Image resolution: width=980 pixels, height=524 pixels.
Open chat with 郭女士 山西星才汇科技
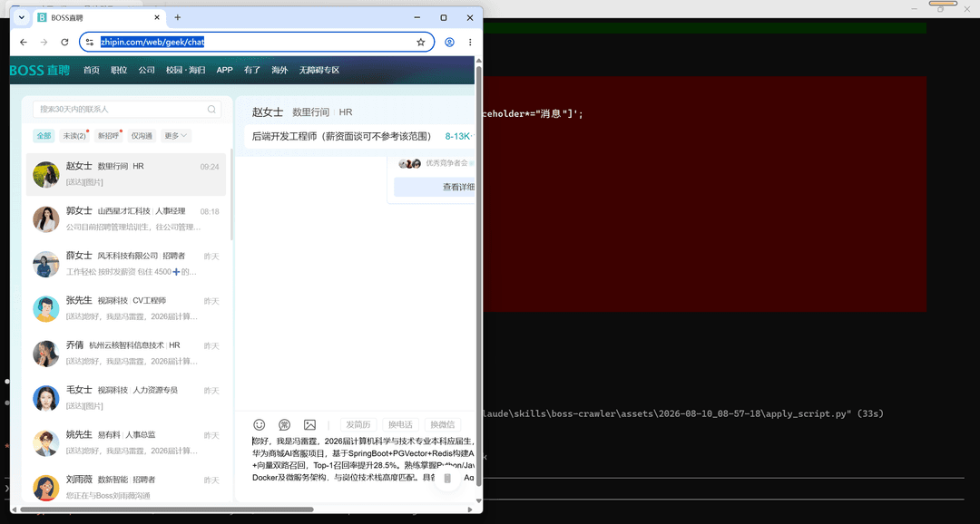click(126, 219)
